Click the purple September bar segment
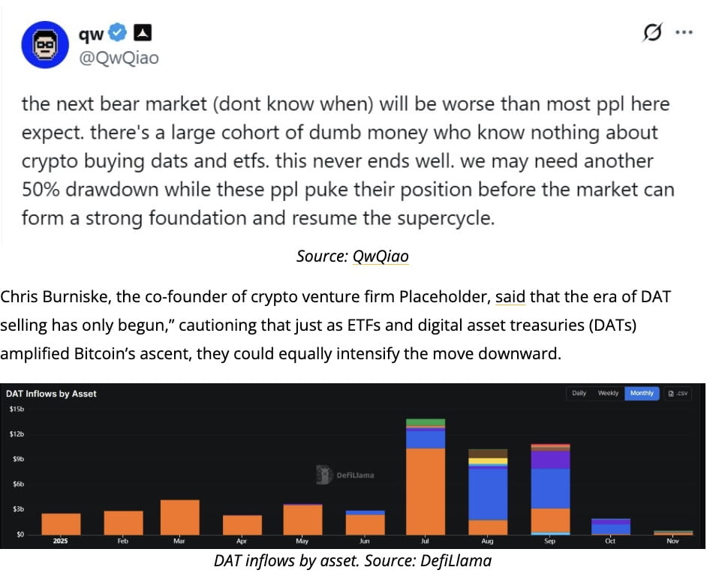 pyautogui.click(x=550, y=460)
